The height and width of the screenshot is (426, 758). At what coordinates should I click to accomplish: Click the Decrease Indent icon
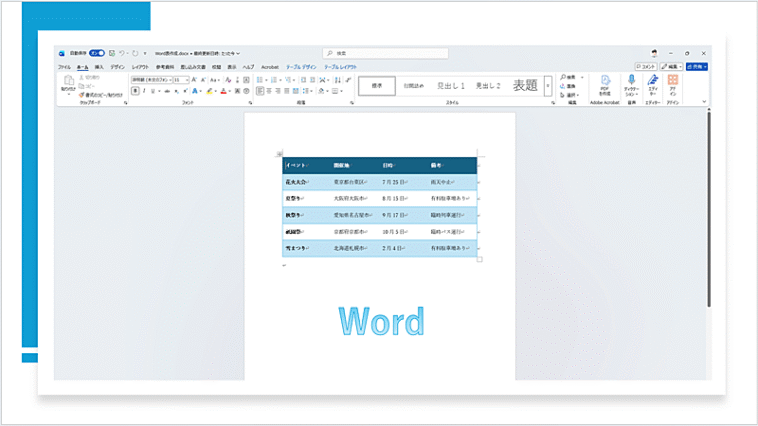pyautogui.click(x=304, y=80)
